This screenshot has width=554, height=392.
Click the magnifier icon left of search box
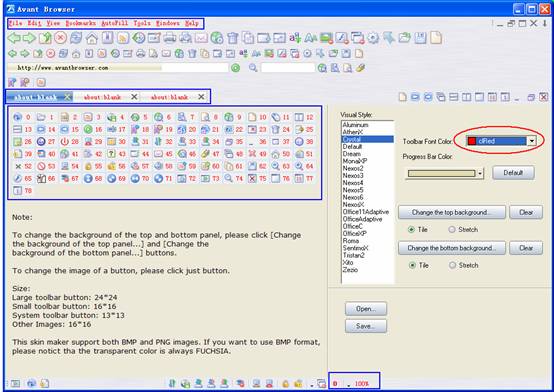(x=253, y=68)
